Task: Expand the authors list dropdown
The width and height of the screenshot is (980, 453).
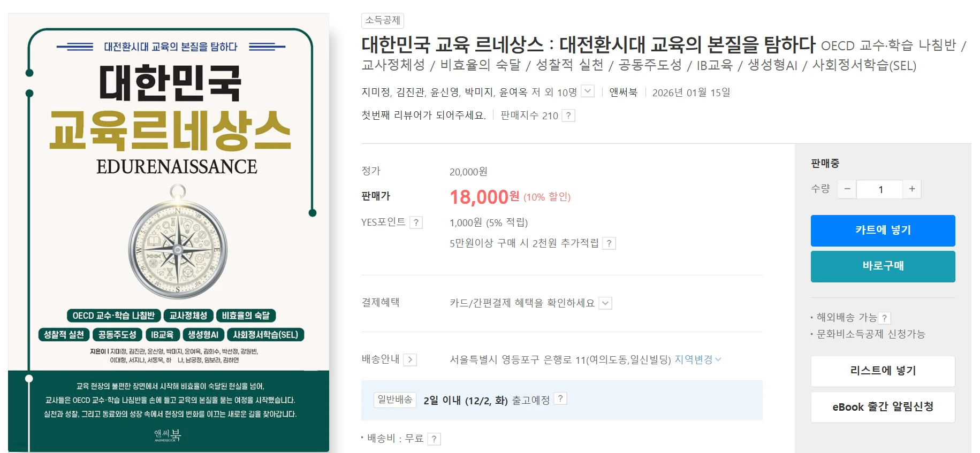Action: click(588, 91)
